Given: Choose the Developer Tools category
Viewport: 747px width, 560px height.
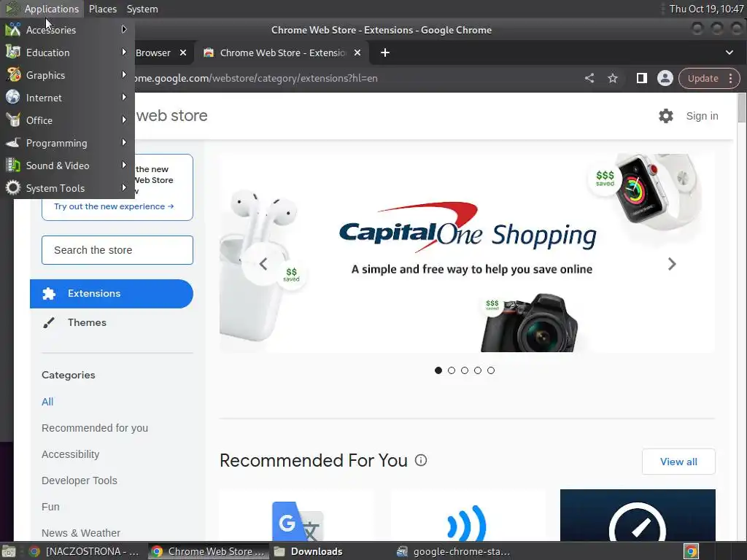Looking at the screenshot, I should pyautogui.click(x=79, y=480).
